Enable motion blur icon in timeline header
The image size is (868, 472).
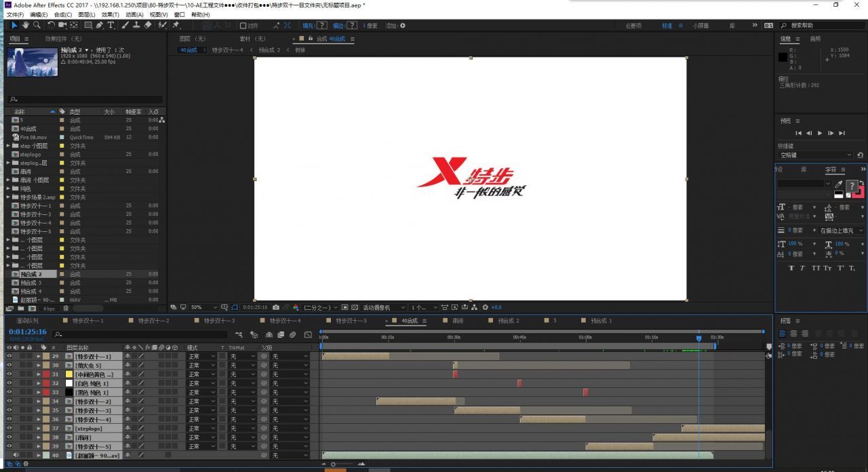point(292,334)
